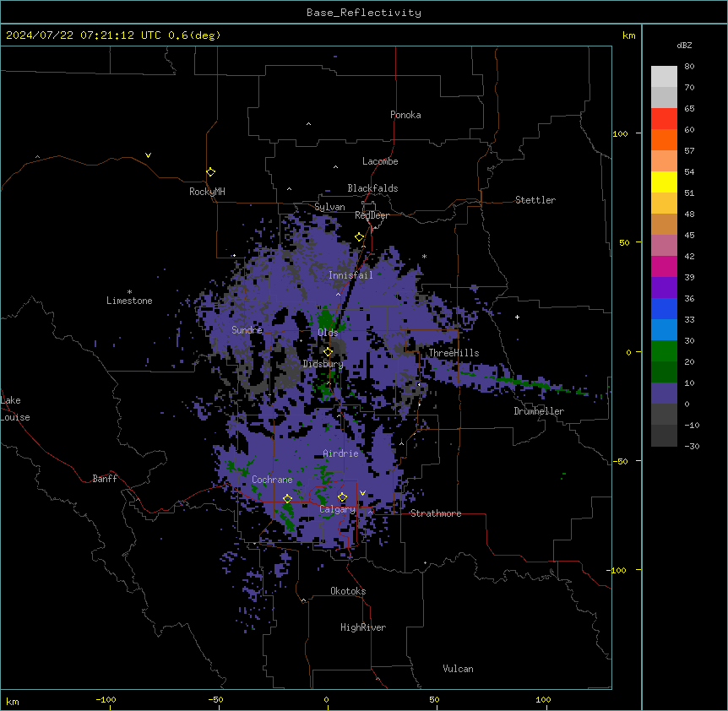Click the yellow V marker east of Calgary
Viewport: 728px width, 711px height.
coord(362,493)
